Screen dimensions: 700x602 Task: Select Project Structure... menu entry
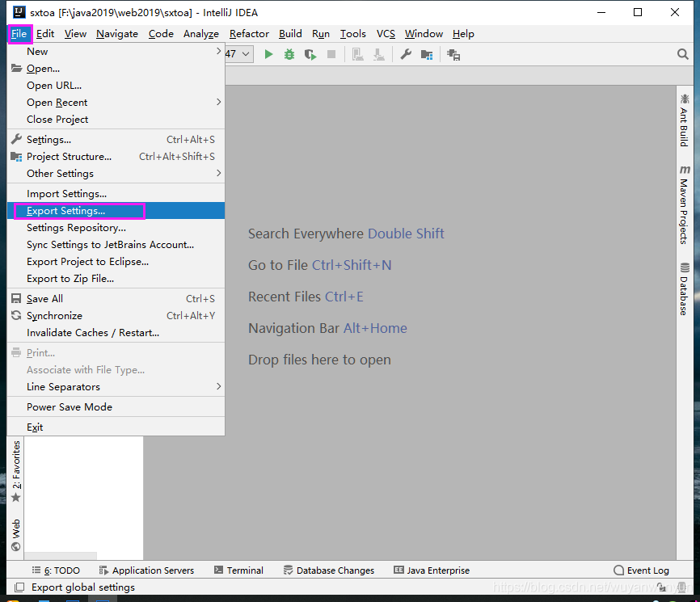pos(116,156)
